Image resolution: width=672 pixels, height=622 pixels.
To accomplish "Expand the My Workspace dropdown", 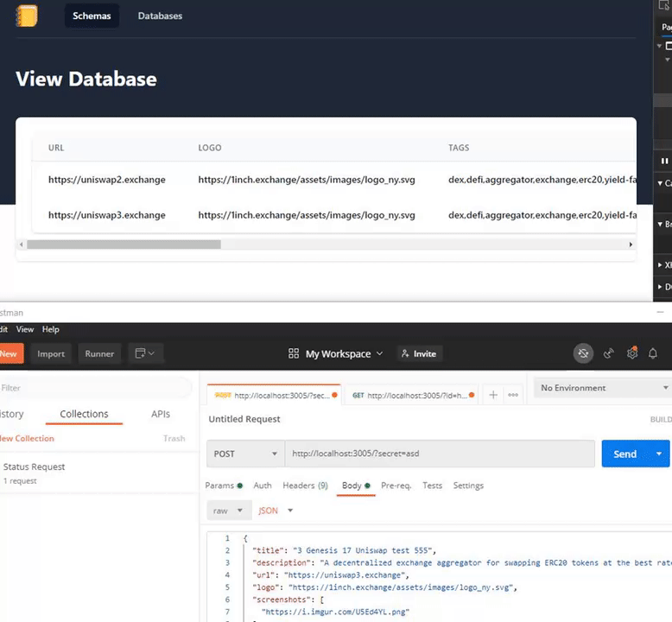I will [344, 353].
